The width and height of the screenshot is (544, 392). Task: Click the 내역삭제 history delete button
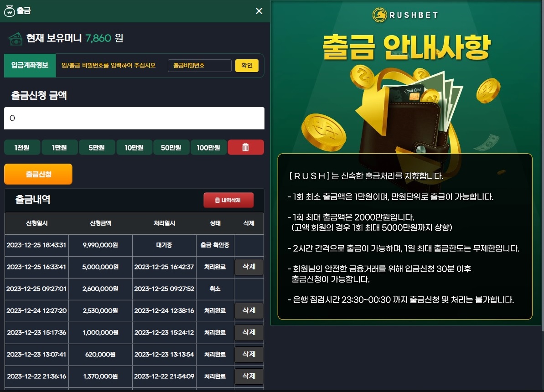point(228,200)
